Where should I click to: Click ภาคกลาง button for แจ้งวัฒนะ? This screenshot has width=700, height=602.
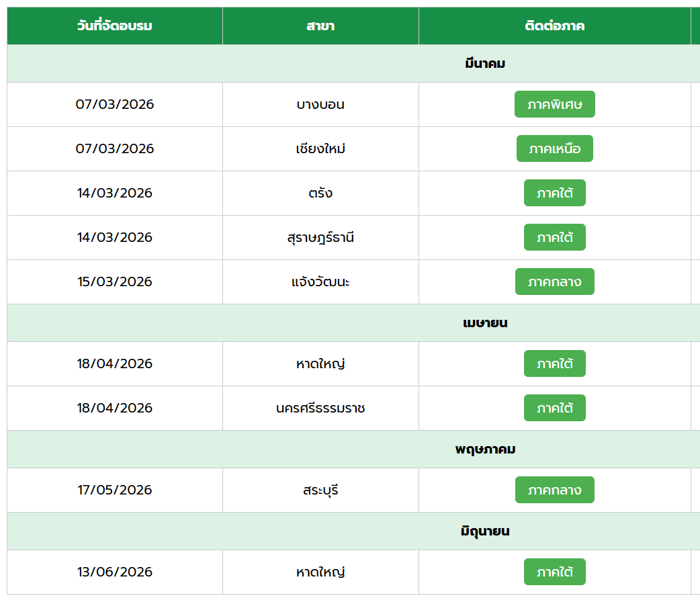click(554, 282)
